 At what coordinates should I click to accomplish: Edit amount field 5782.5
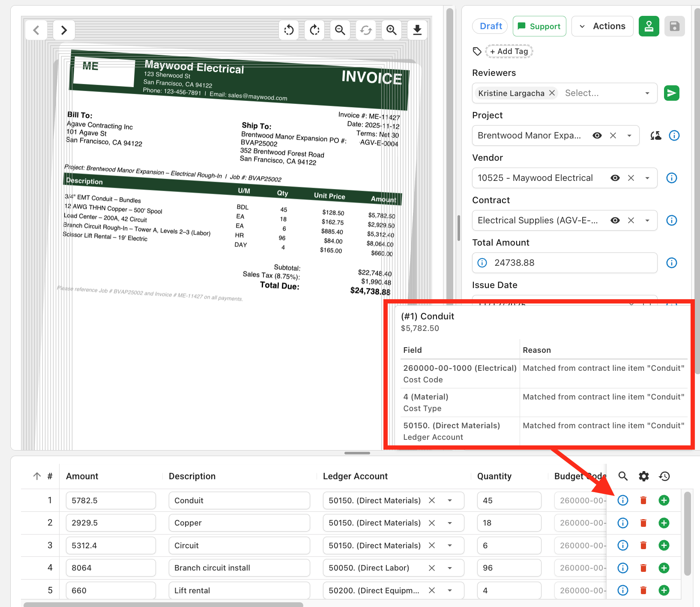tap(111, 500)
